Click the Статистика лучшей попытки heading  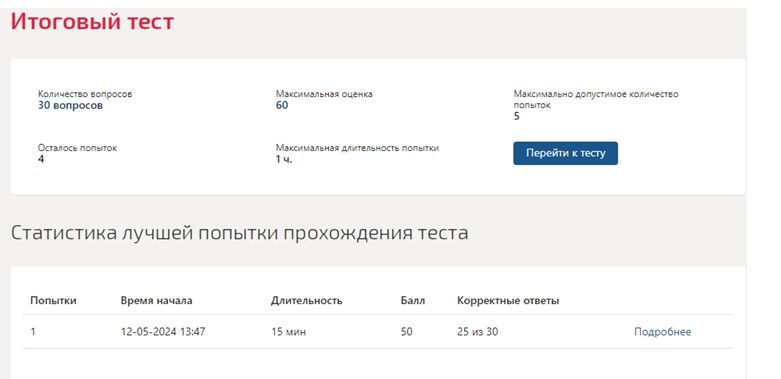coord(240,233)
